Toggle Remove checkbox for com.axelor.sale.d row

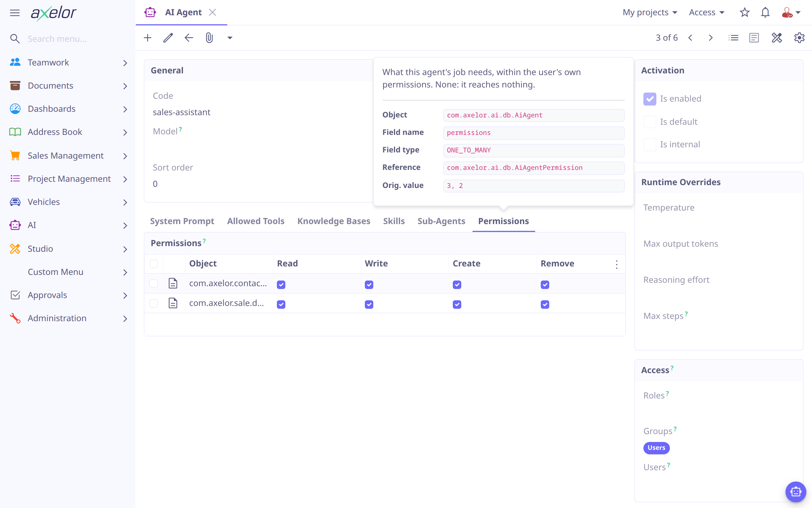tap(545, 305)
